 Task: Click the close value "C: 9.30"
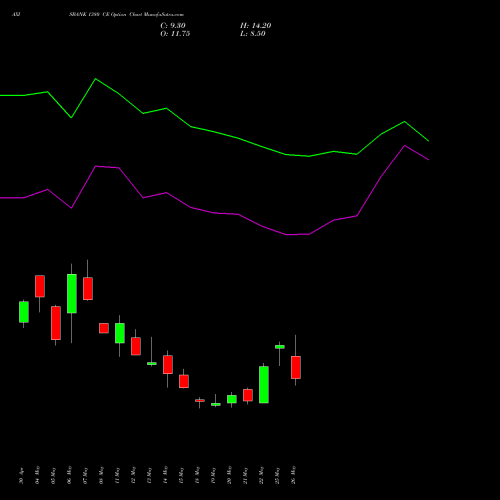point(173,26)
